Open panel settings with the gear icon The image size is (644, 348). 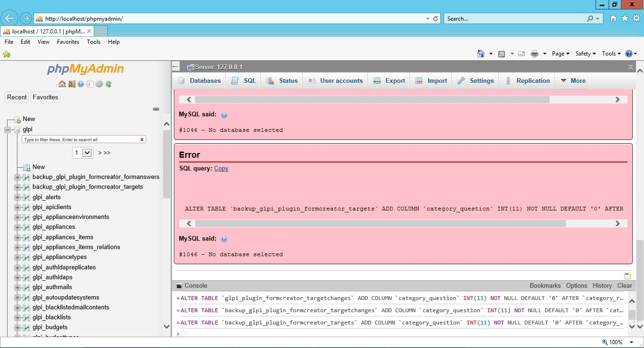coord(99,84)
